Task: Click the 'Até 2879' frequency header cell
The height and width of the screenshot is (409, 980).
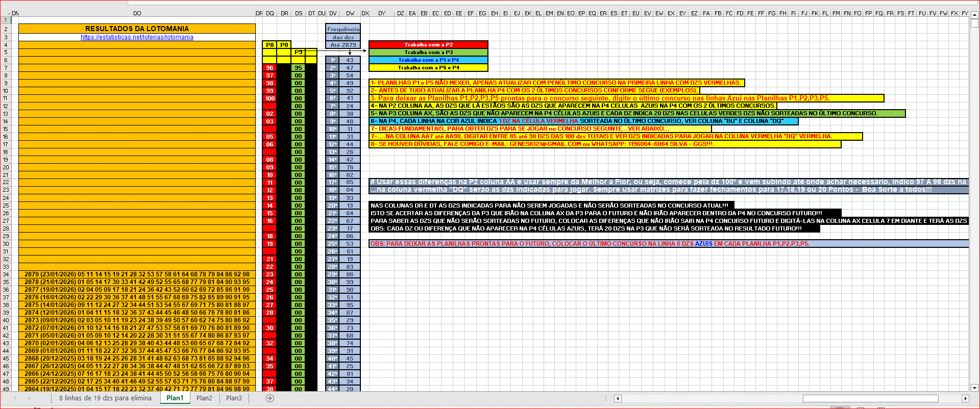Action: [x=343, y=45]
